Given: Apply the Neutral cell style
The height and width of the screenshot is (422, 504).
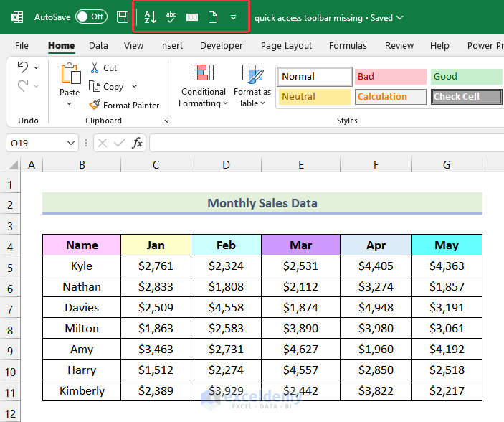Looking at the screenshot, I should pos(315,97).
